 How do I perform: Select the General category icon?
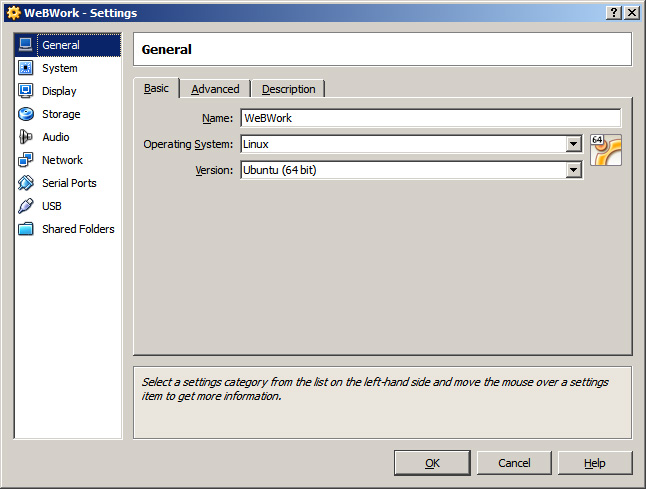point(26,44)
